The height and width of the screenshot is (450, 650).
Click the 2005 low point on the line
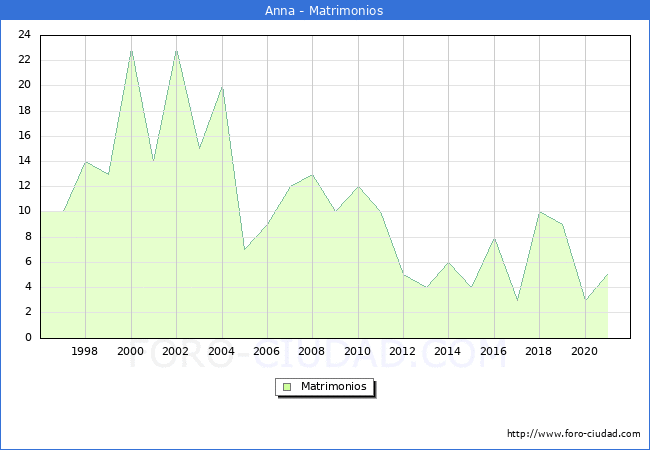(244, 249)
